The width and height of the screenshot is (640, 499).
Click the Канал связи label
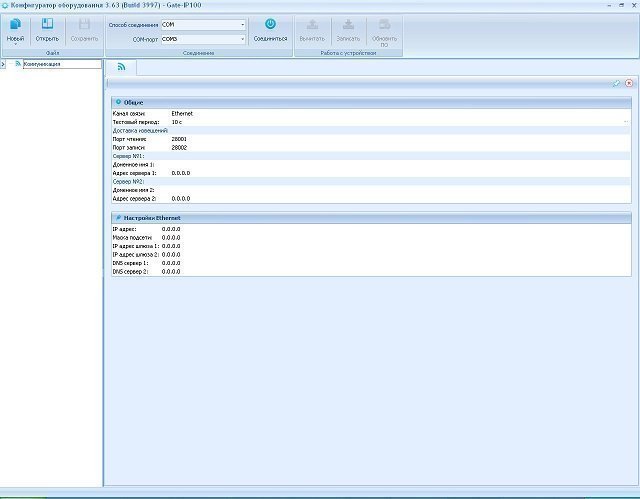click(129, 113)
